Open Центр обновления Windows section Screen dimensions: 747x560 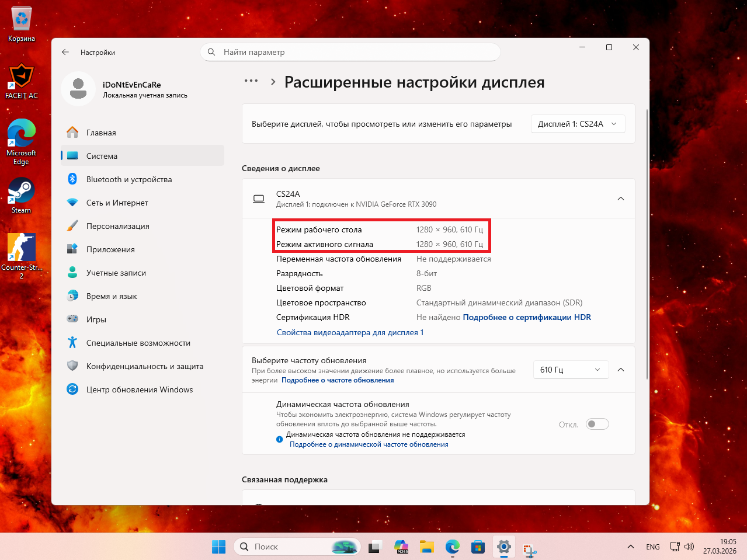[143, 389]
